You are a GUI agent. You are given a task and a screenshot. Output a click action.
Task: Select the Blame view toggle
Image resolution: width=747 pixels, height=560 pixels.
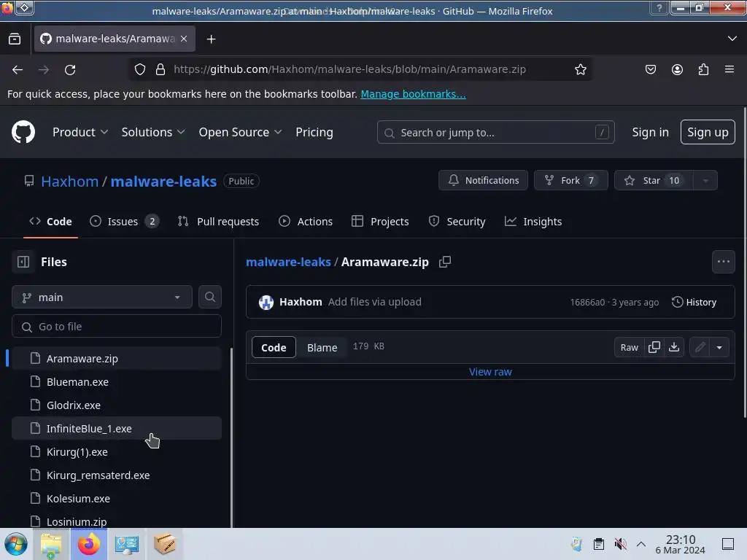click(322, 348)
